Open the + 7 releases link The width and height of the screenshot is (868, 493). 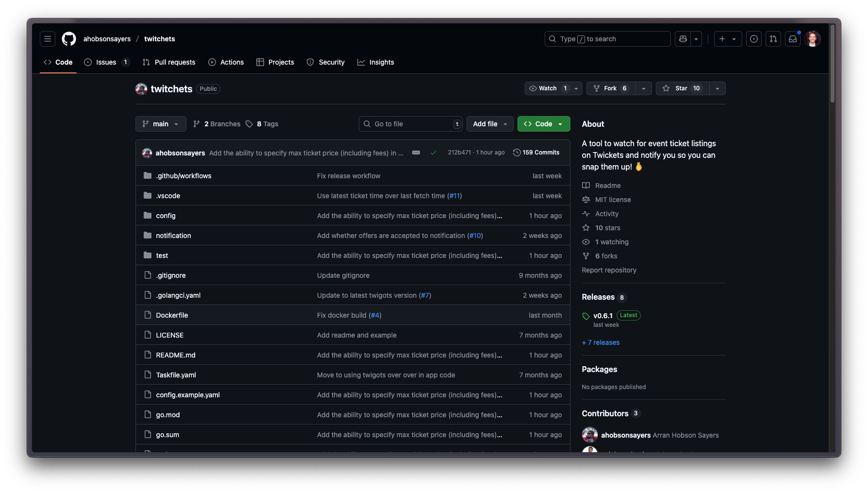(601, 342)
